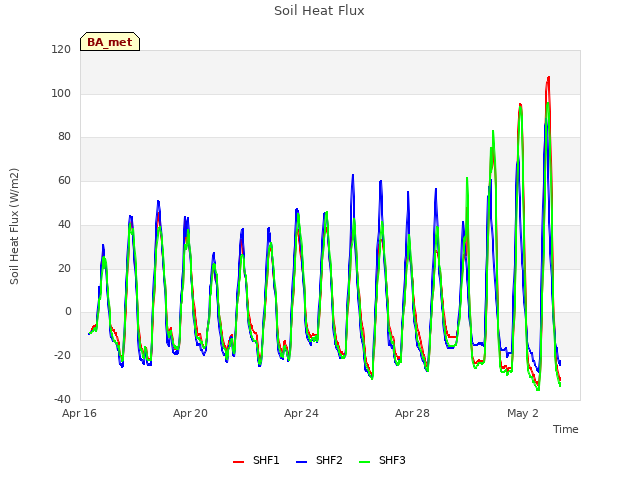
Task: Click the -40 y-axis tick label
Action: tap(62, 399)
